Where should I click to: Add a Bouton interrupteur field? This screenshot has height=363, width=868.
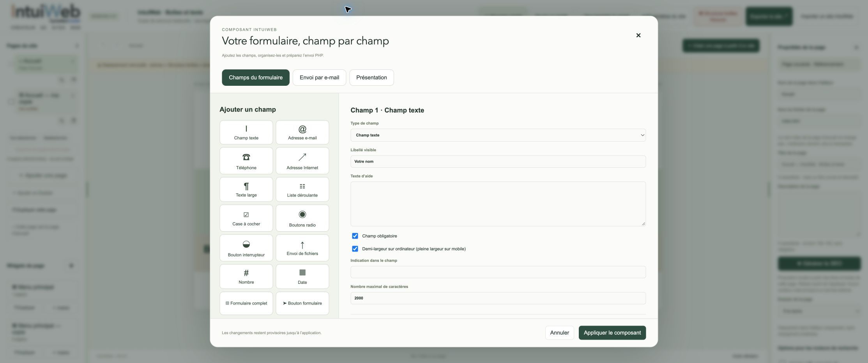coord(246,248)
